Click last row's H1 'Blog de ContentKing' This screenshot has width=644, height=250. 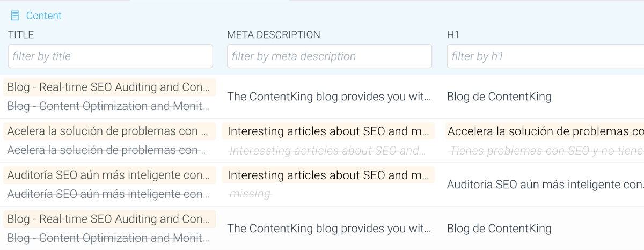pos(499,229)
